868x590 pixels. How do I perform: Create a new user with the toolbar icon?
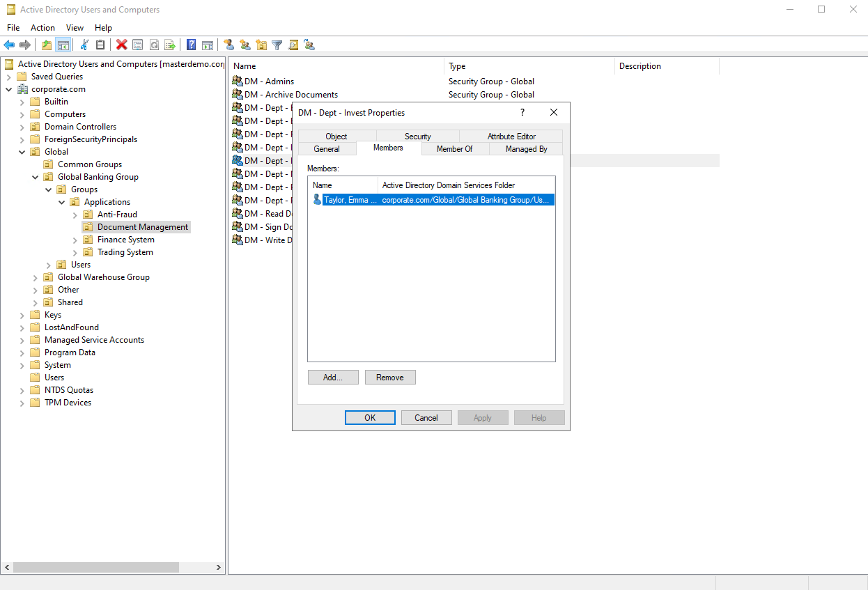click(229, 45)
